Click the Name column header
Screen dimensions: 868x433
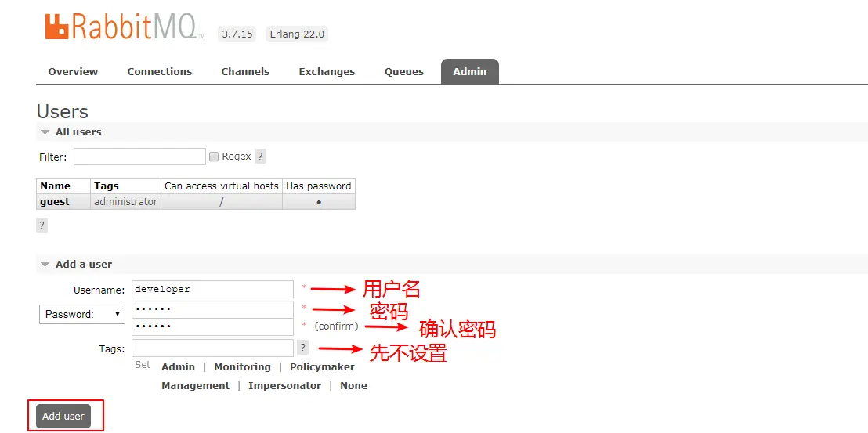(63, 186)
